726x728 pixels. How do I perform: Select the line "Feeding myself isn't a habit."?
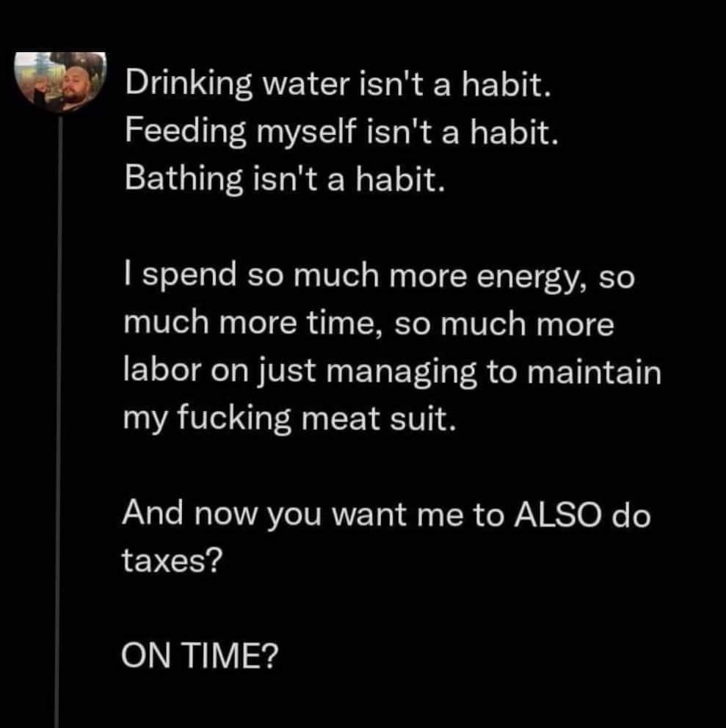point(343,134)
